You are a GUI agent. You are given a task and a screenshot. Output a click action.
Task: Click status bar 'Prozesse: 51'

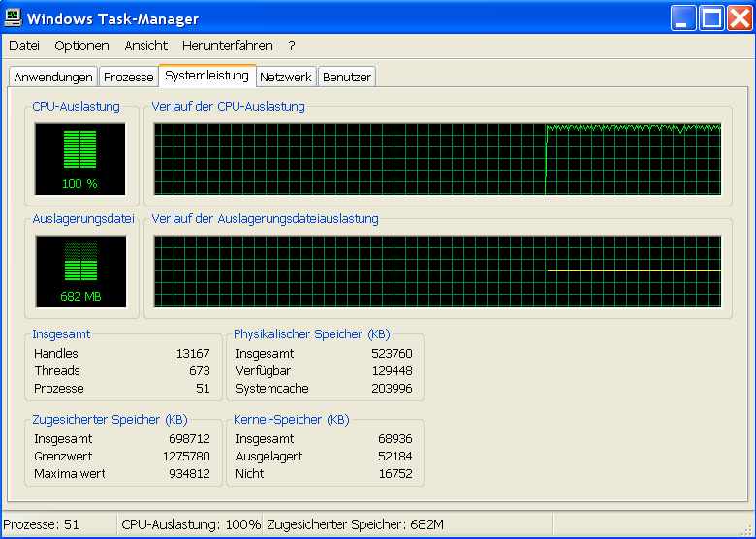coord(41,524)
